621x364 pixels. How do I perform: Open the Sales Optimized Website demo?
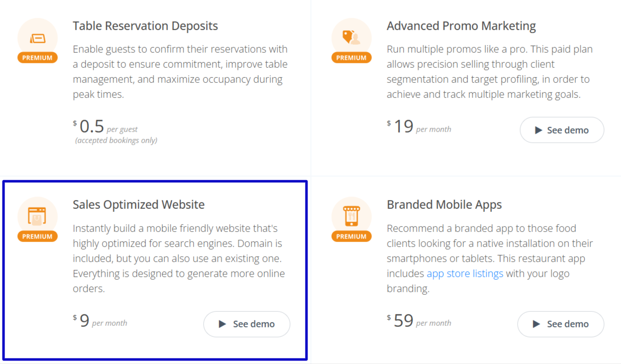point(247,324)
